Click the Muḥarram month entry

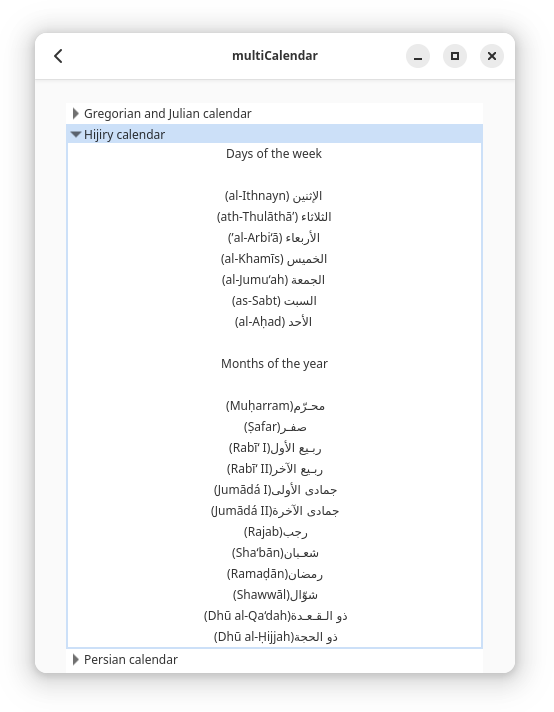(275, 406)
